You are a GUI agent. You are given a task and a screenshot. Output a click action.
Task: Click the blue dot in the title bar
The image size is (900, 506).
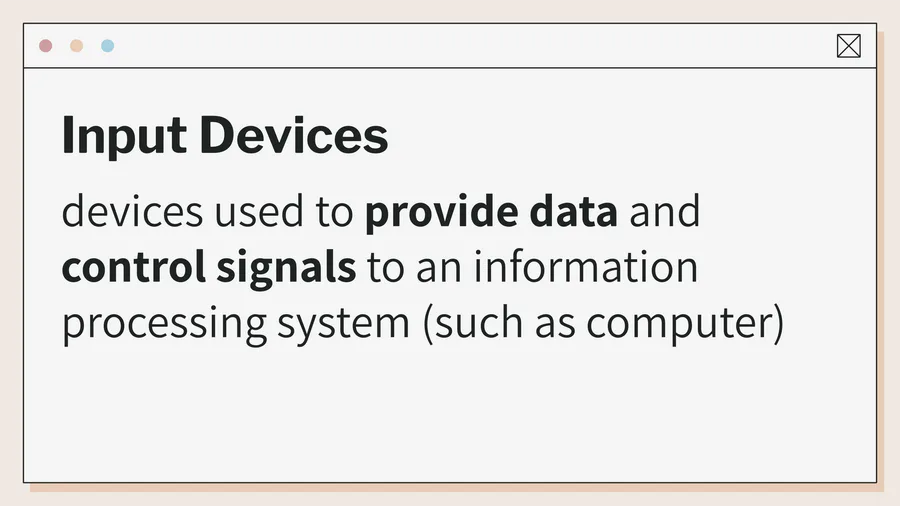(107, 46)
